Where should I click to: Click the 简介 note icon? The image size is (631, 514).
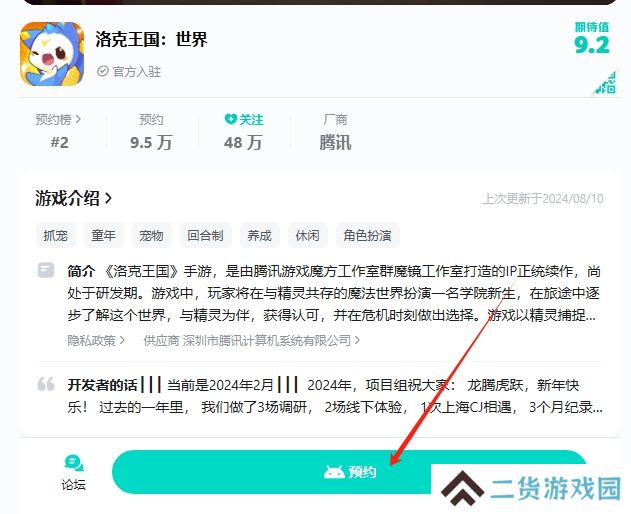[46, 270]
